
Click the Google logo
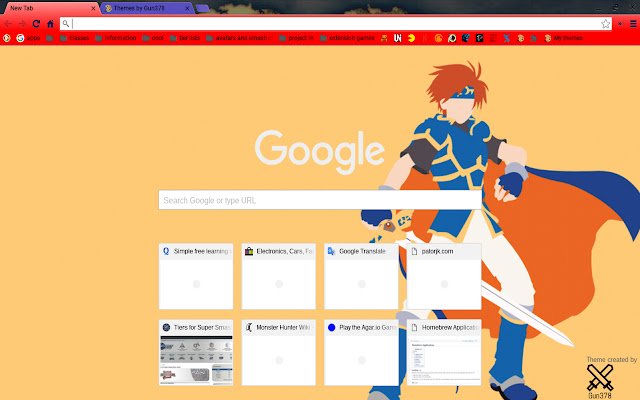coord(320,151)
